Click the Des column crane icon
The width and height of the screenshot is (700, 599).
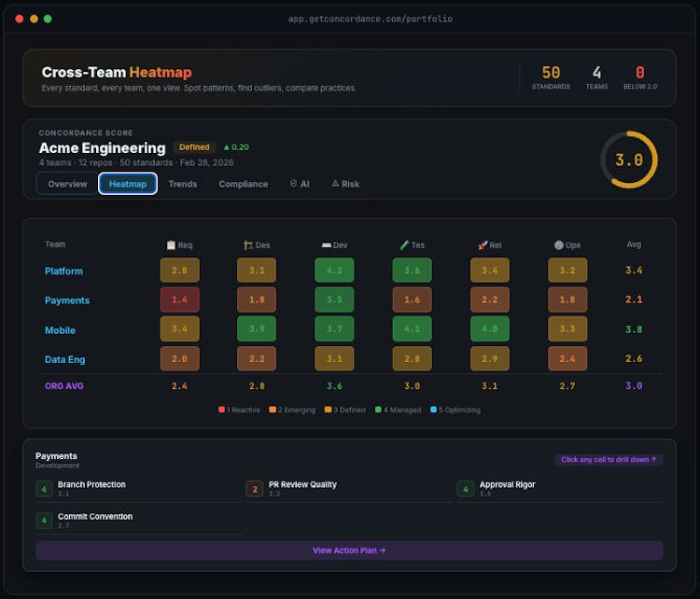click(248, 245)
